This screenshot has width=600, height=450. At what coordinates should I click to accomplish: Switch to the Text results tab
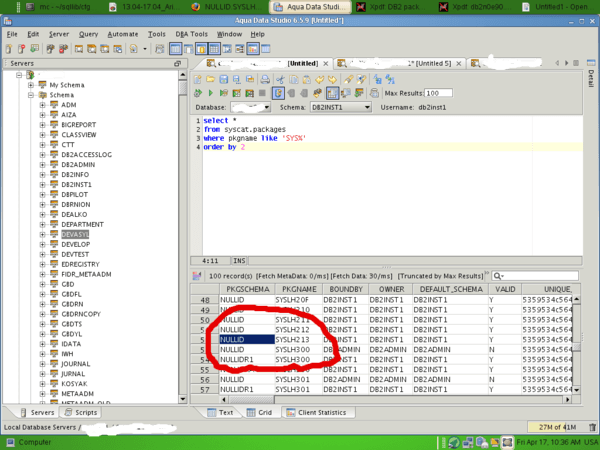click(220, 412)
